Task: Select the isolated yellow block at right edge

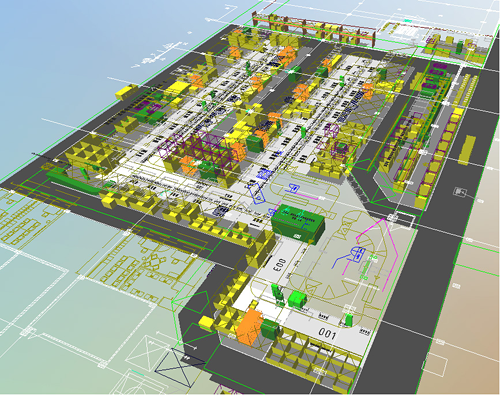Action: tap(468, 150)
